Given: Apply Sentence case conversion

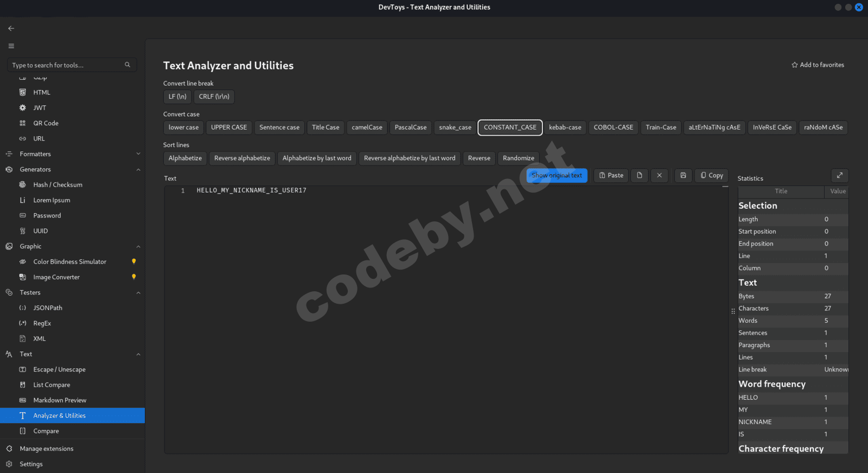Looking at the screenshot, I should click(x=279, y=127).
